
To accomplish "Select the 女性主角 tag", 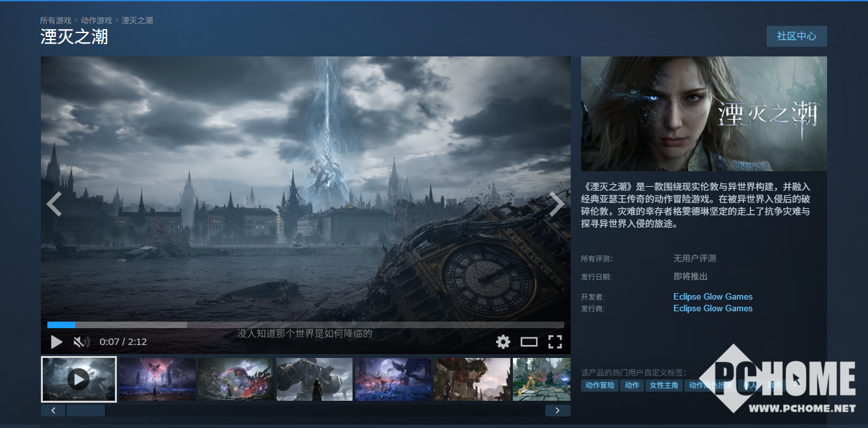I will (663, 385).
